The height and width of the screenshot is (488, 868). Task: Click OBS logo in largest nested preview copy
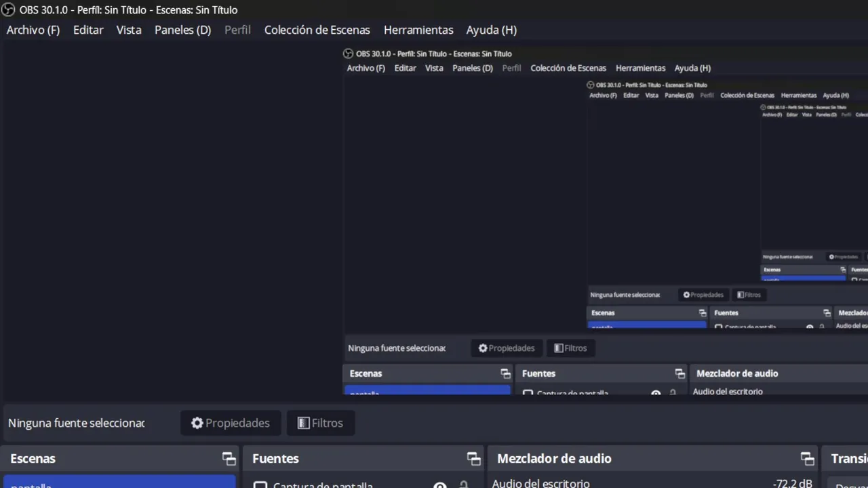click(x=349, y=54)
